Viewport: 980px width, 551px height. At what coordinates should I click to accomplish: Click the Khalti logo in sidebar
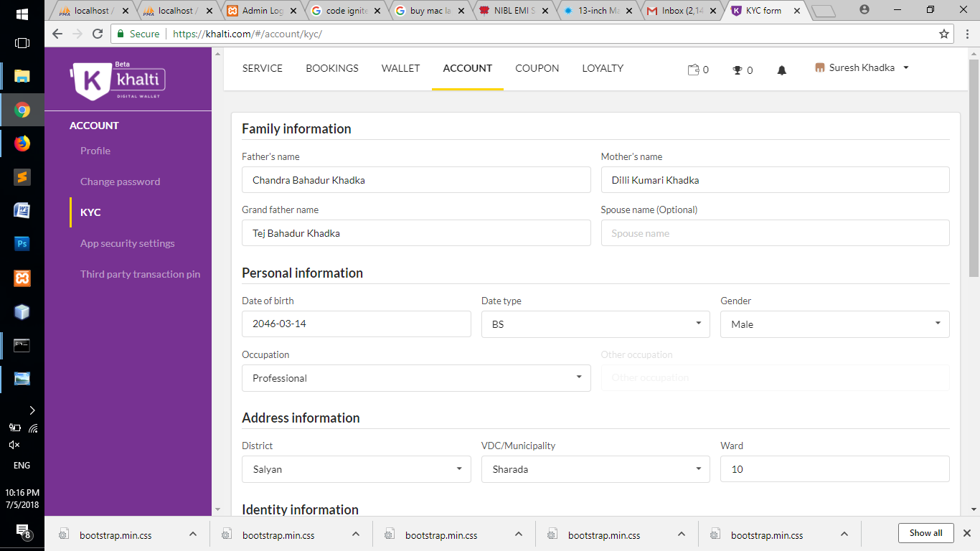pos(119,80)
